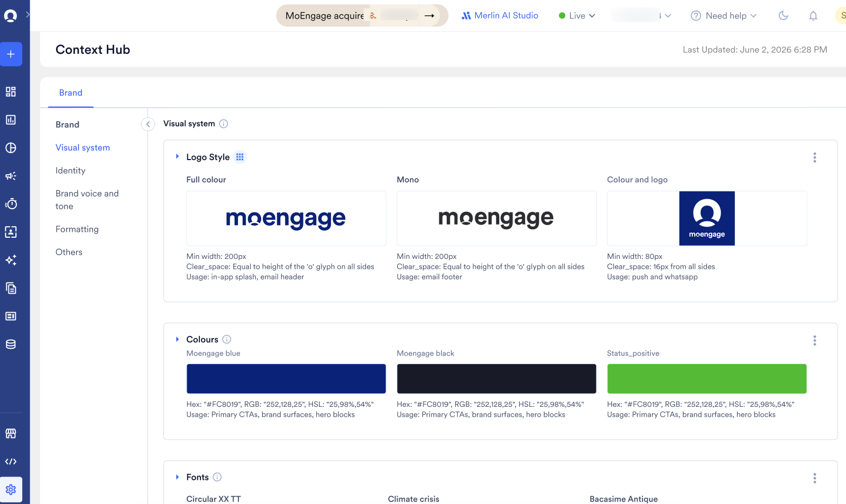Open Colours section three-dot options menu
This screenshot has width=846, height=504.
point(815,340)
